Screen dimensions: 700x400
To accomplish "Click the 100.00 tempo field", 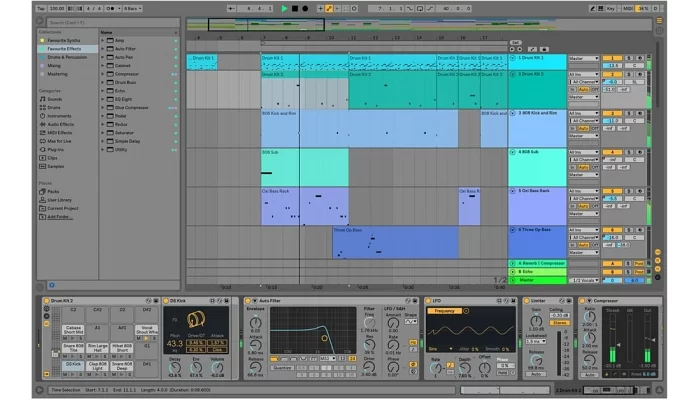I will pyautogui.click(x=57, y=8).
